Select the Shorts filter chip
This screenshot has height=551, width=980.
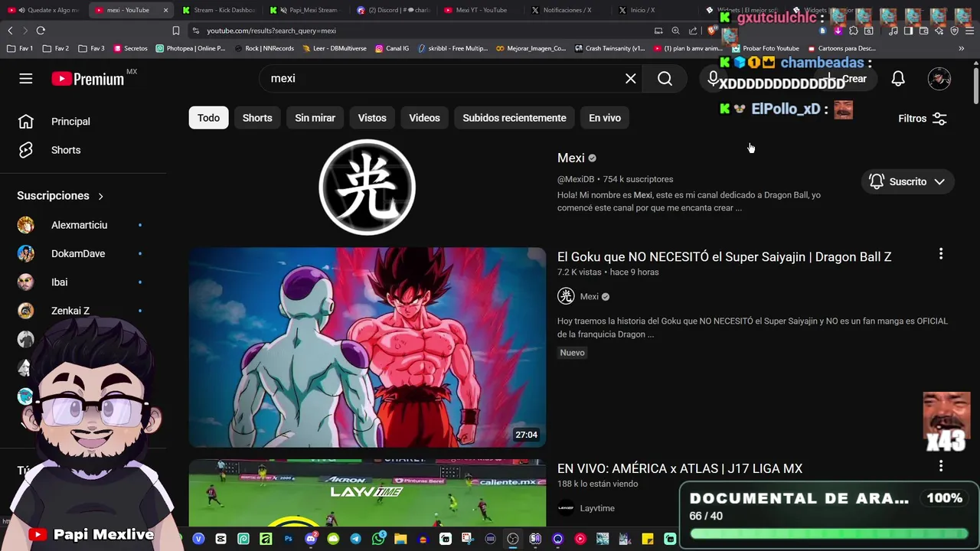coord(257,118)
